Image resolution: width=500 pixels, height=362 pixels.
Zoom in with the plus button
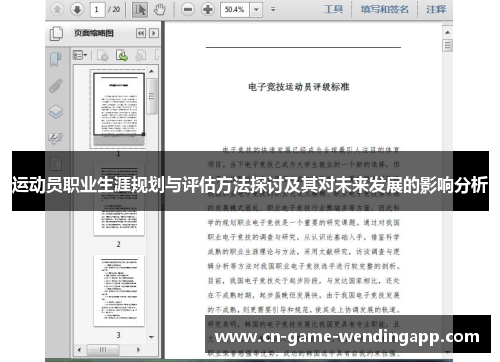point(208,9)
